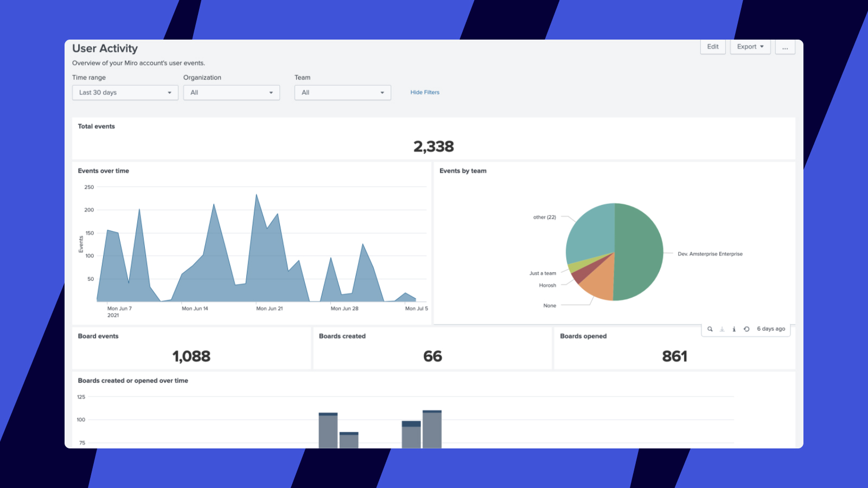Click the Board events value 1,088
The width and height of the screenshot is (868, 488).
click(x=192, y=356)
